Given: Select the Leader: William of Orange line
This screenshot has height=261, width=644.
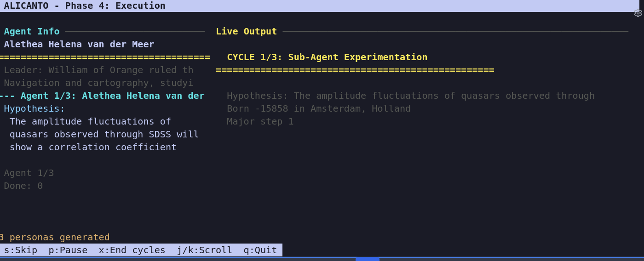Looking at the screenshot, I should click(98, 70).
